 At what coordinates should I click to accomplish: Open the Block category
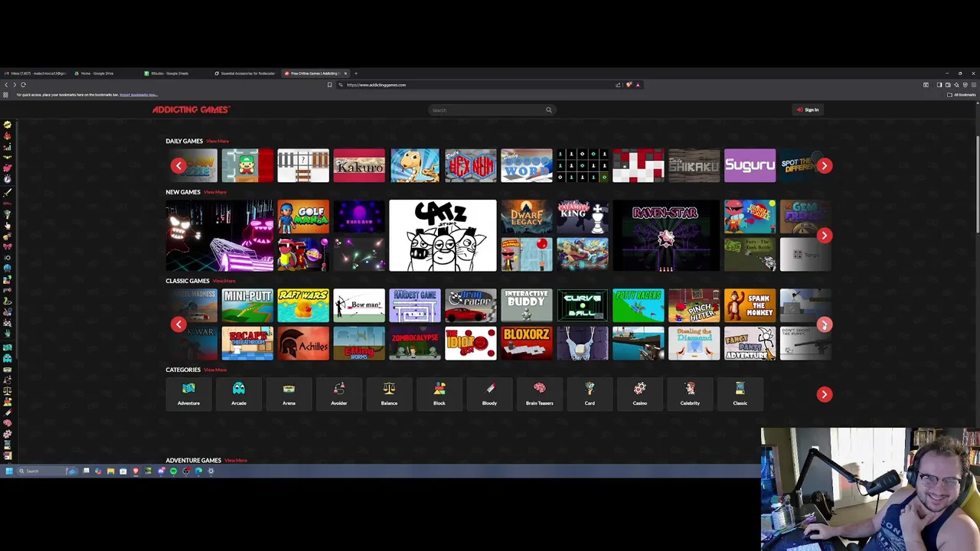point(439,394)
